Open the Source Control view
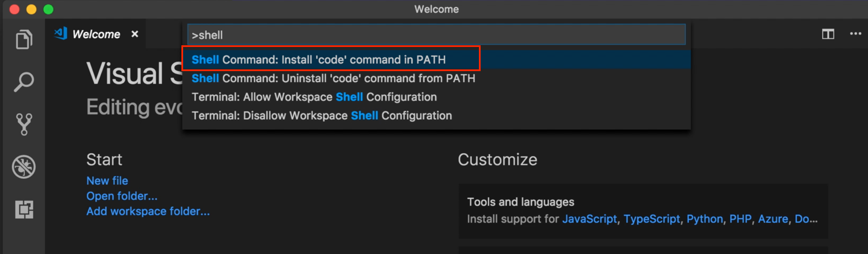 [x=24, y=124]
